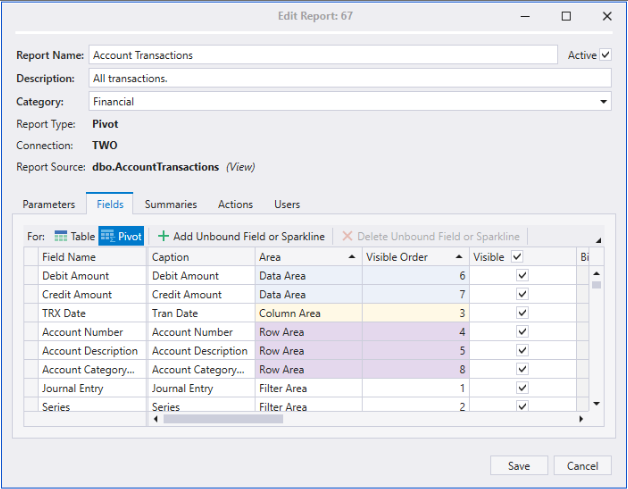
Task: Click the grid pin corner triangle icon
Action: coord(598,240)
